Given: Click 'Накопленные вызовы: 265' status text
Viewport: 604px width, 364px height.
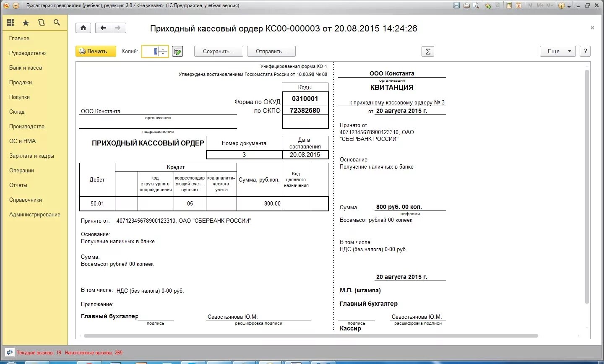Looking at the screenshot, I should point(94,353).
